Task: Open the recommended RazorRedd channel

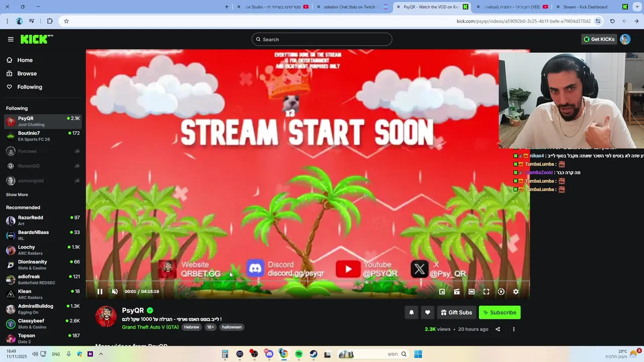Action: [x=43, y=220]
